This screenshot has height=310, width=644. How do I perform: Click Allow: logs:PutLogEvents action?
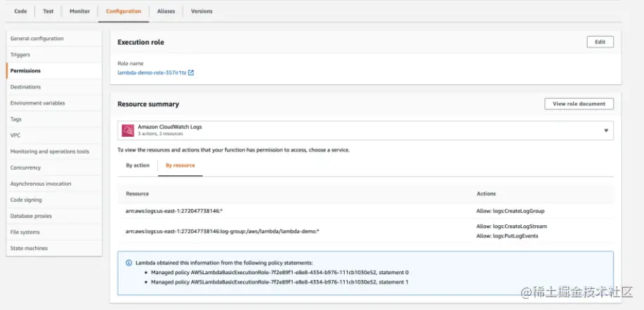pos(507,236)
